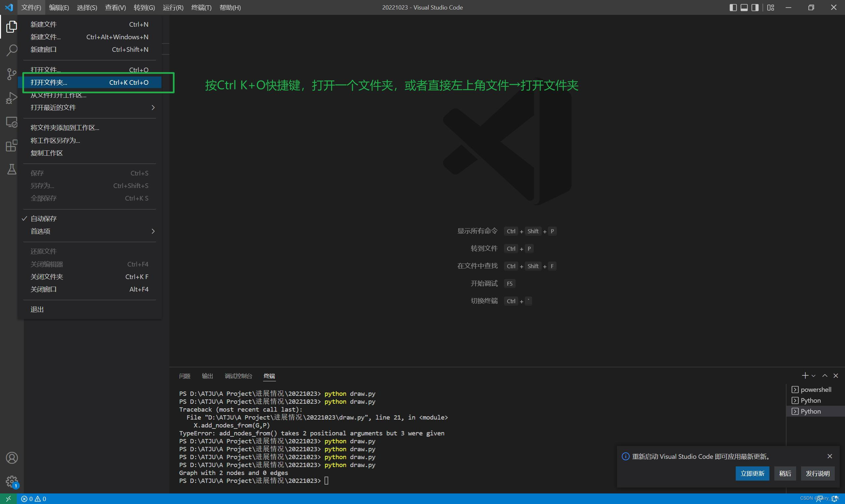Image resolution: width=845 pixels, height=504 pixels.
Task: Open the Testing flask icon
Action: (x=12, y=169)
